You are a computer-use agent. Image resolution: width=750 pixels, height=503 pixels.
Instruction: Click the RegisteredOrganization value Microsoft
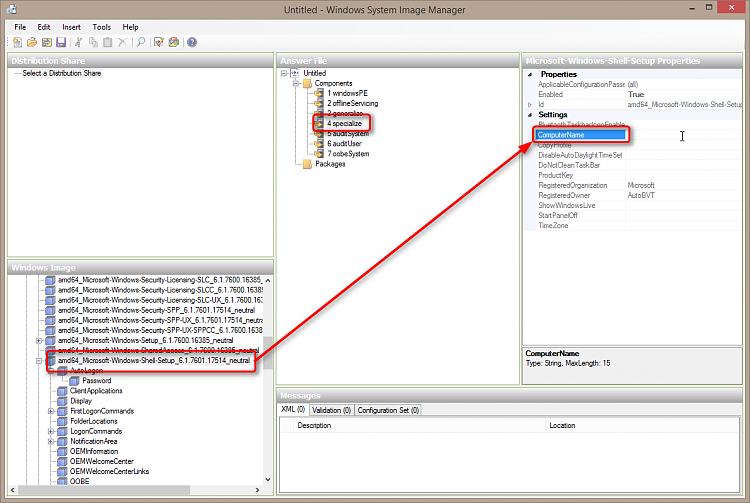(641, 185)
